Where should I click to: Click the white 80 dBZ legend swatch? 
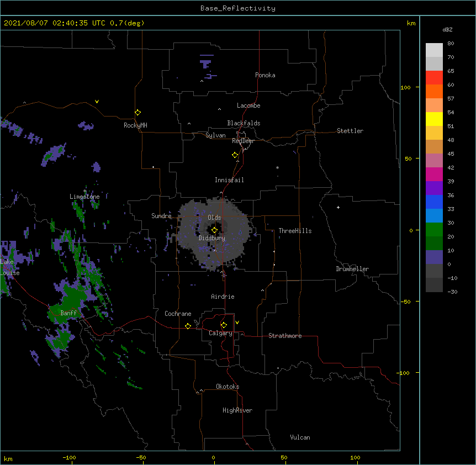pyautogui.click(x=434, y=50)
